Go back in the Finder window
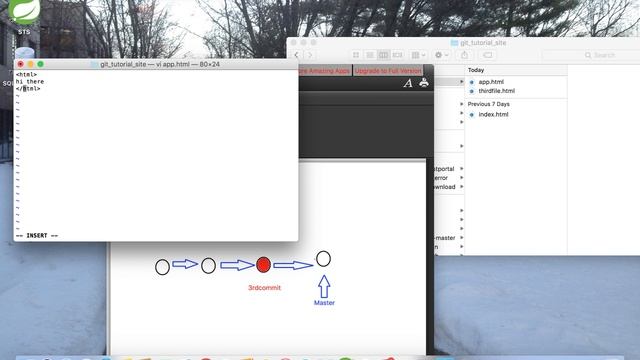This screenshot has width=640, height=360. (297, 55)
